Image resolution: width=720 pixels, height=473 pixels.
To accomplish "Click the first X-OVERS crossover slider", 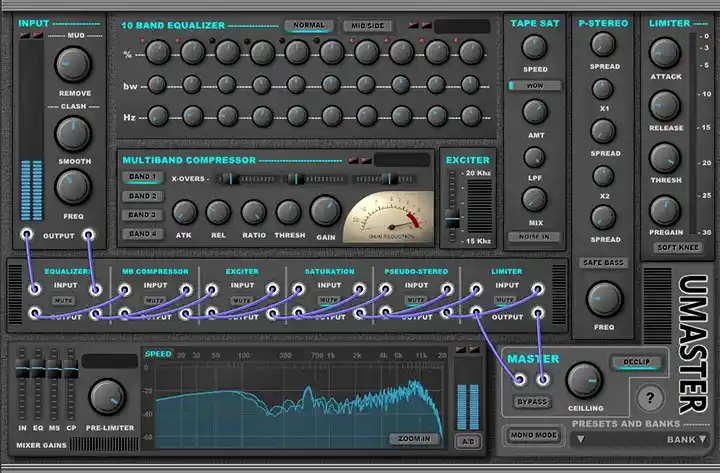I will tap(230, 179).
